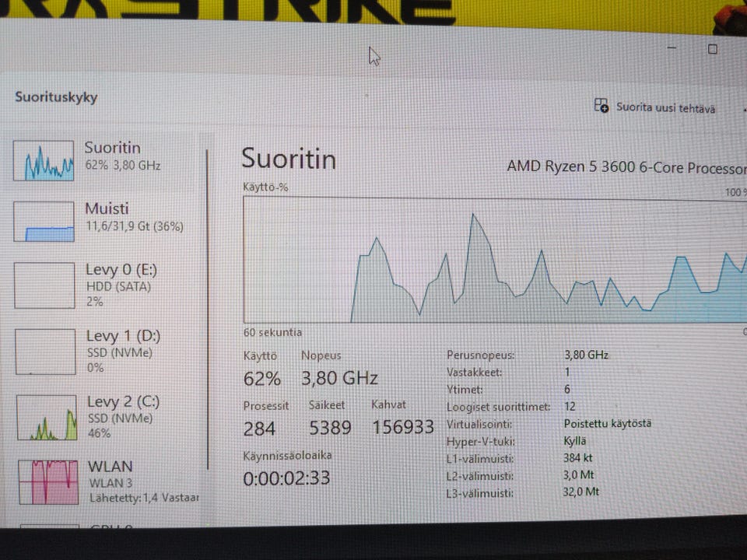Image resolution: width=747 pixels, height=560 pixels.
Task: Click the uptime value 0:00:02:33
Action: [286, 478]
